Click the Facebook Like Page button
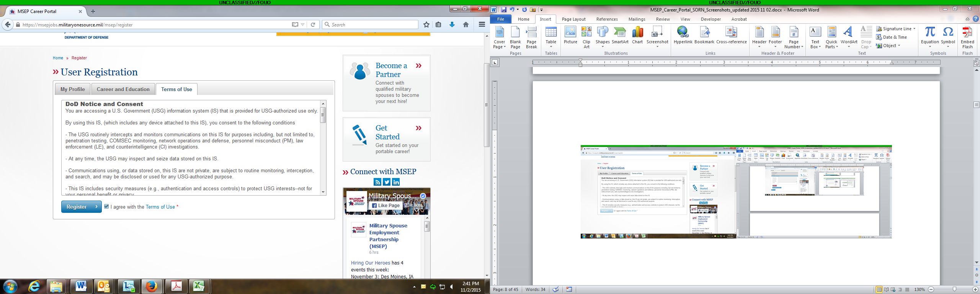The height and width of the screenshot is (294, 980). (385, 206)
